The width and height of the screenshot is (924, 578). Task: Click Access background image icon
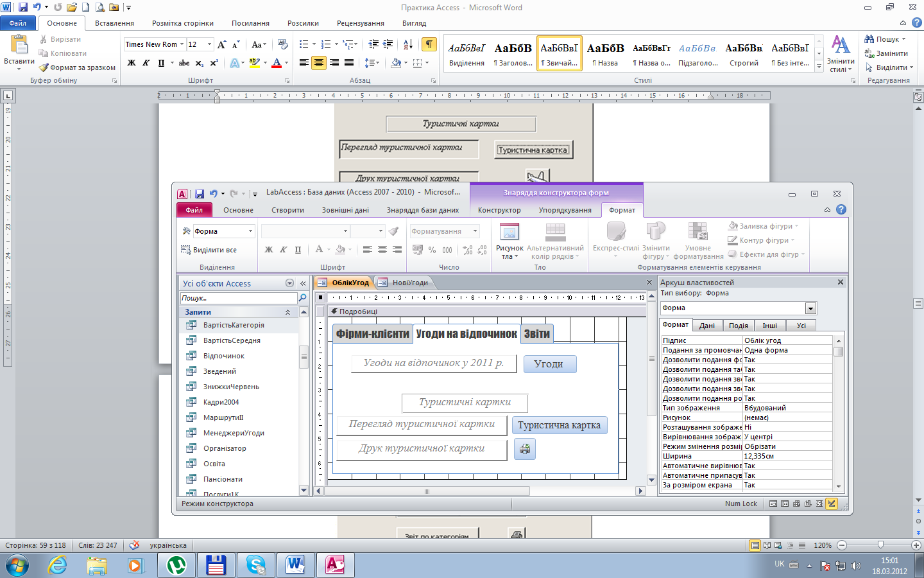(x=509, y=232)
